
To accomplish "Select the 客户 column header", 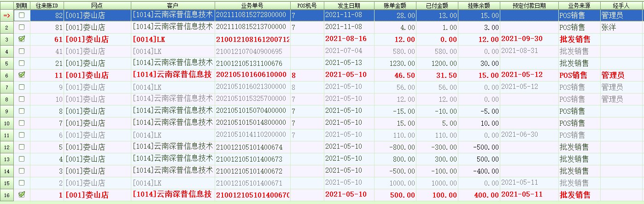I will (173, 6).
